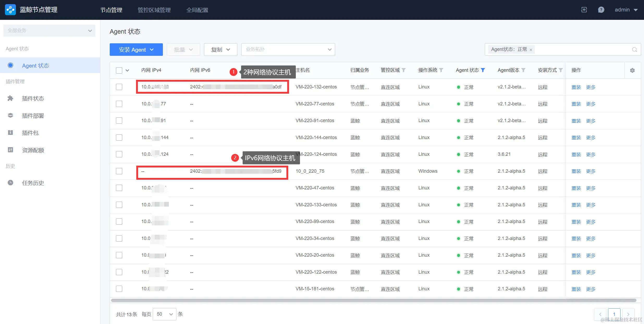Click the table column settings gear icon
644x324 pixels.
pos(632,70)
